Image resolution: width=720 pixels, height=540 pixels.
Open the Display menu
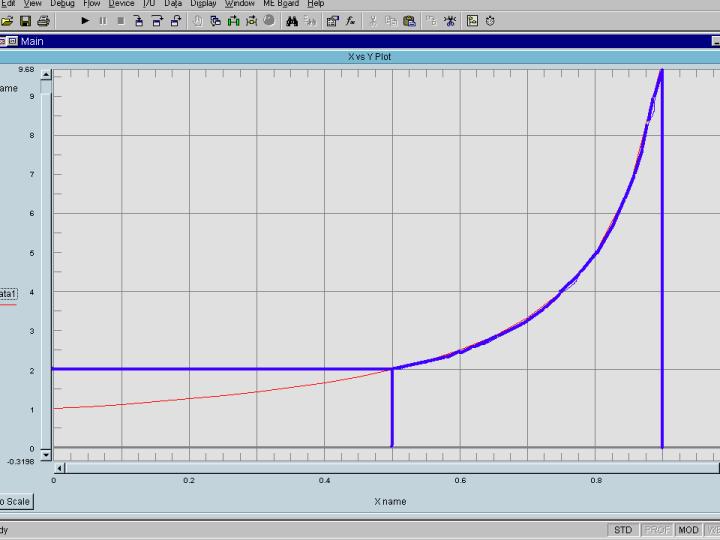tap(203, 4)
